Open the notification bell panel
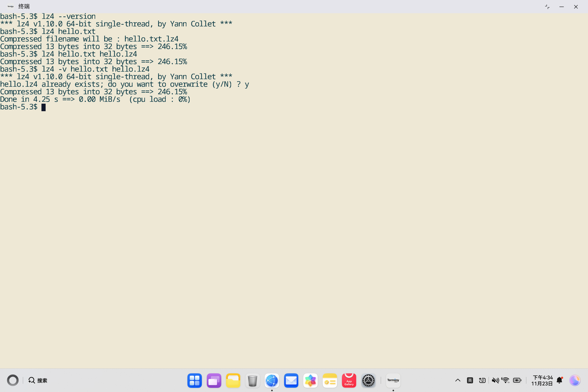Screen dimensions: 588x392 [x=560, y=380]
